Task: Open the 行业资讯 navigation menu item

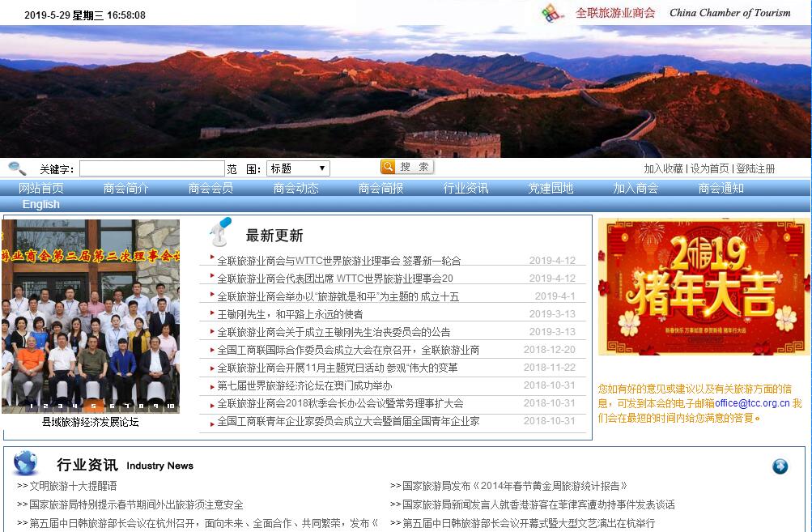Action: tap(466, 188)
